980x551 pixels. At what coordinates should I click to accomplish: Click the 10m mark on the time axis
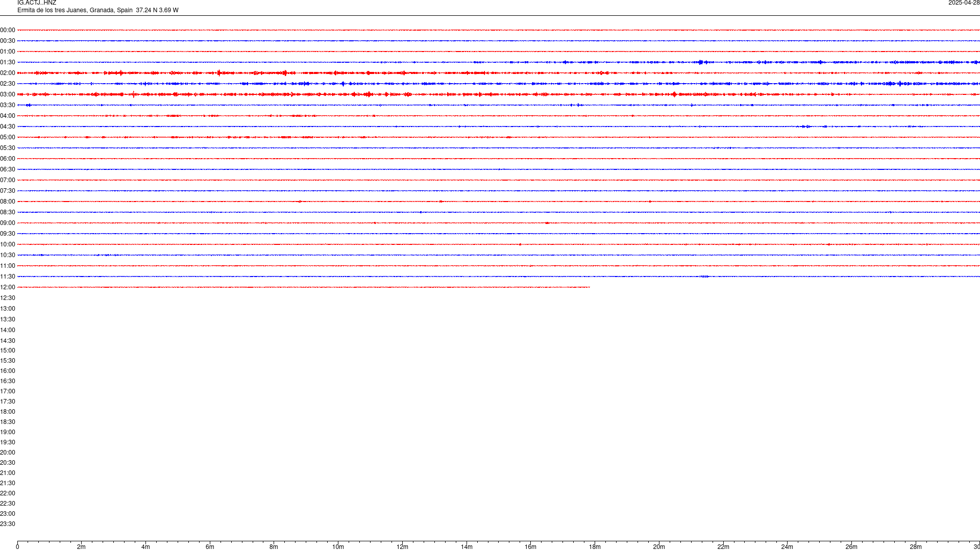pos(338,547)
